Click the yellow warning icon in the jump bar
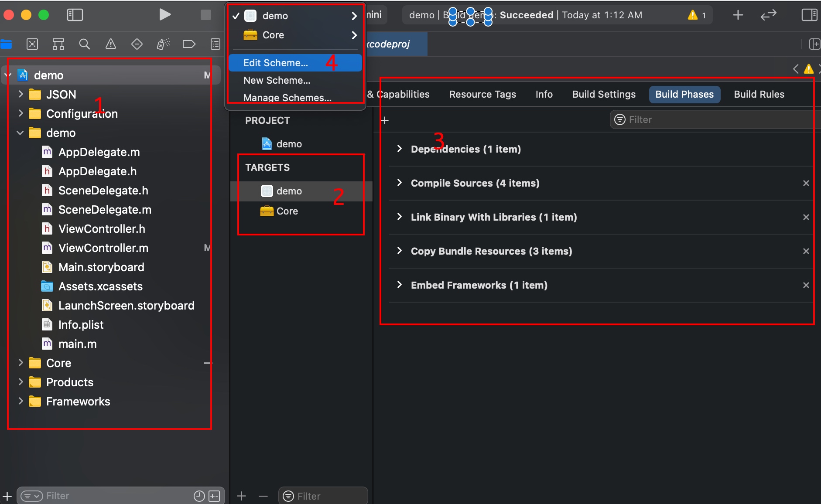 click(x=809, y=69)
